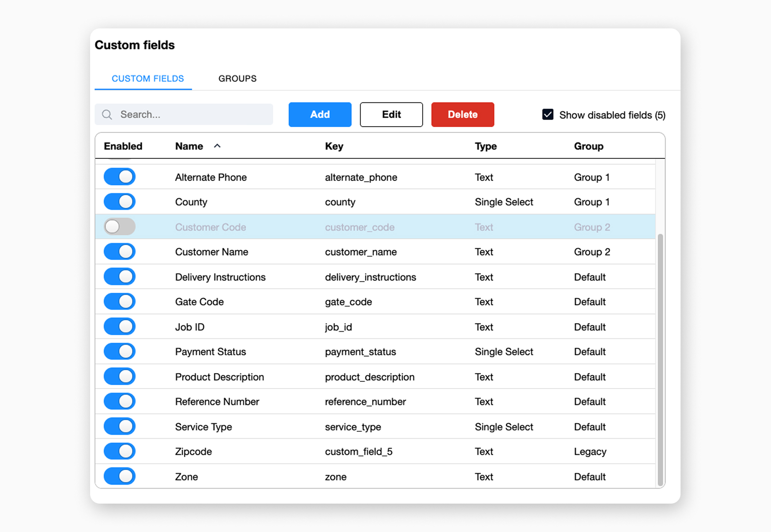Toggle off the Gate Code field
The image size is (771, 532).
point(119,301)
